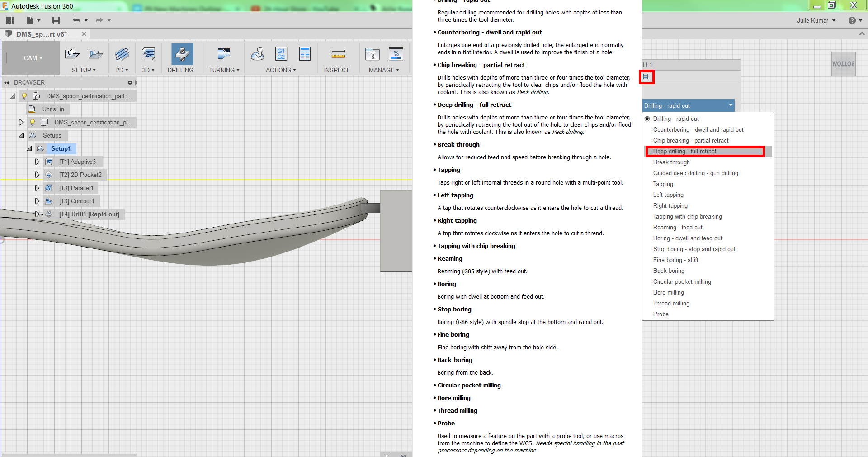Toggle visibility bulb of DMS_spoon_certification_part root
Viewport: 868px width, 457px height.
tap(24, 96)
